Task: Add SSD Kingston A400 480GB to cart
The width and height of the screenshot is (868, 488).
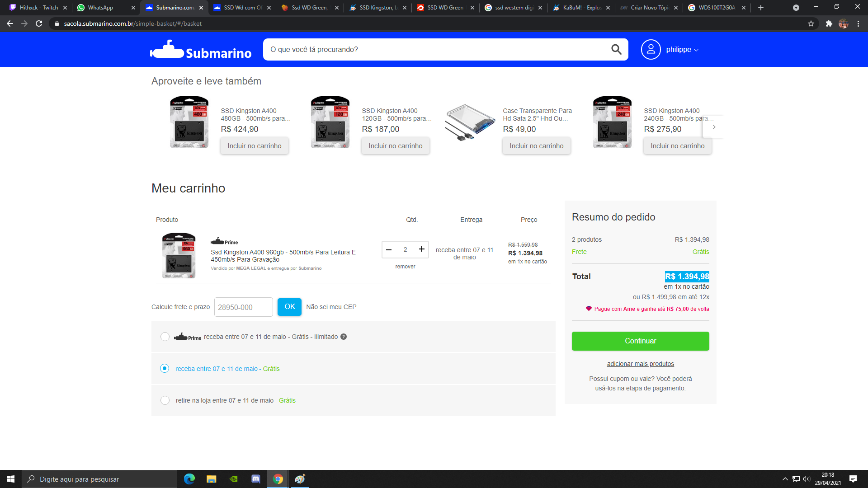Action: [255, 146]
